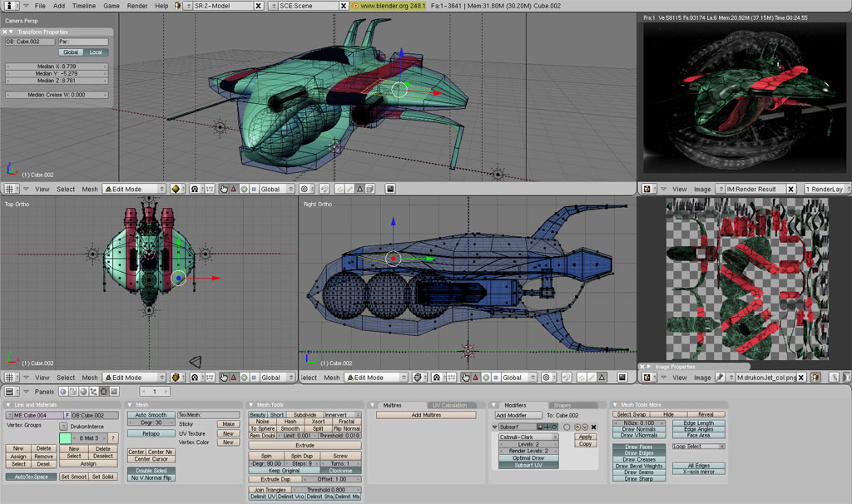Disable the Optimal Draw option

[x=528, y=457]
